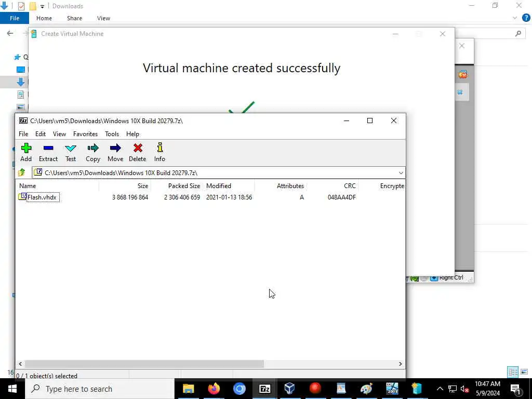Click the red ball taskbar icon
This screenshot has width=532, height=399.
315,389
